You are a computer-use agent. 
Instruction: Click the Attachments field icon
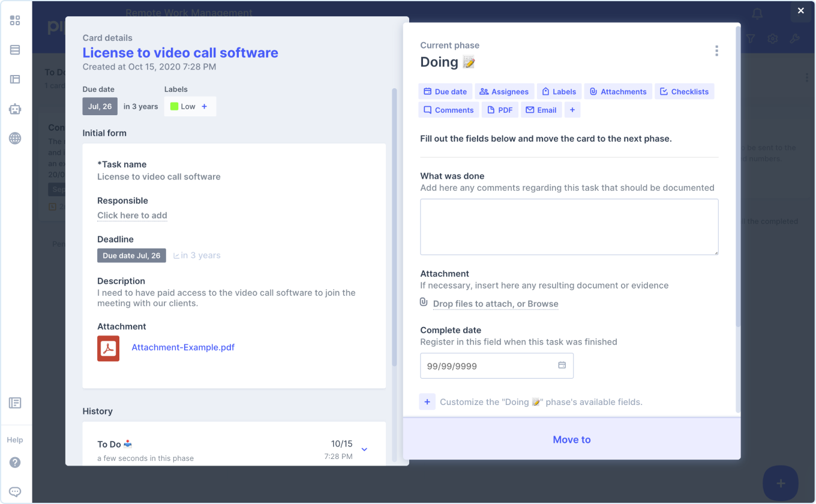pyautogui.click(x=593, y=91)
